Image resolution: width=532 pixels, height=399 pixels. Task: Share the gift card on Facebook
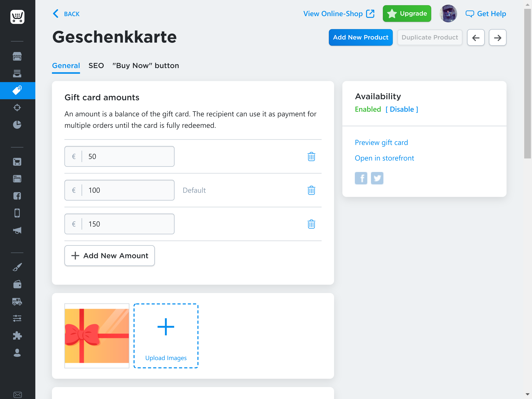click(x=361, y=178)
